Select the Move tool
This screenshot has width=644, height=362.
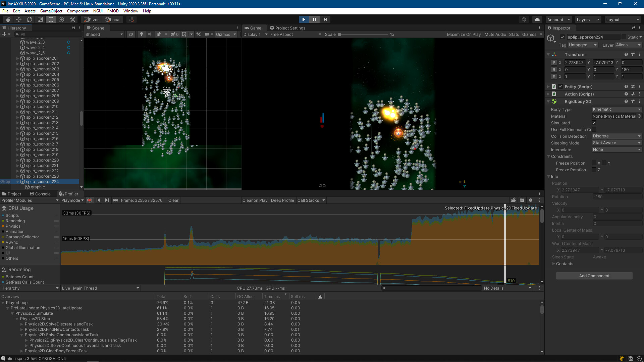(x=19, y=19)
